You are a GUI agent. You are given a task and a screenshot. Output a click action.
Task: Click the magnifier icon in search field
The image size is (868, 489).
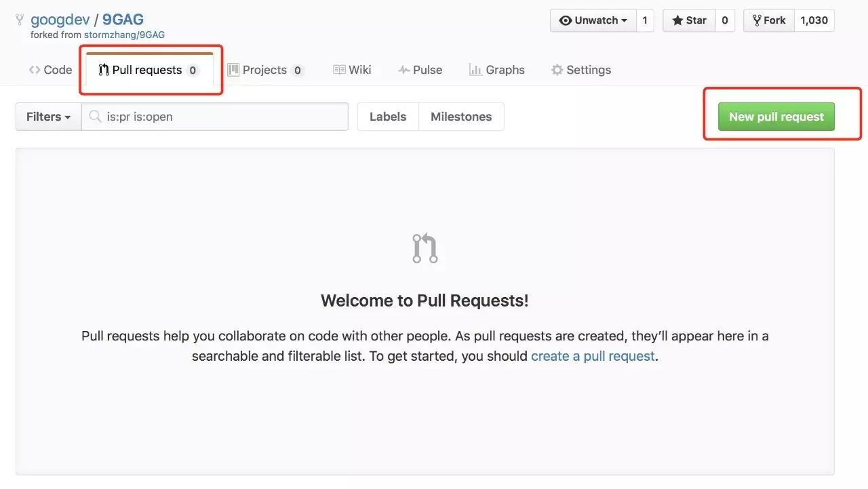tap(96, 117)
